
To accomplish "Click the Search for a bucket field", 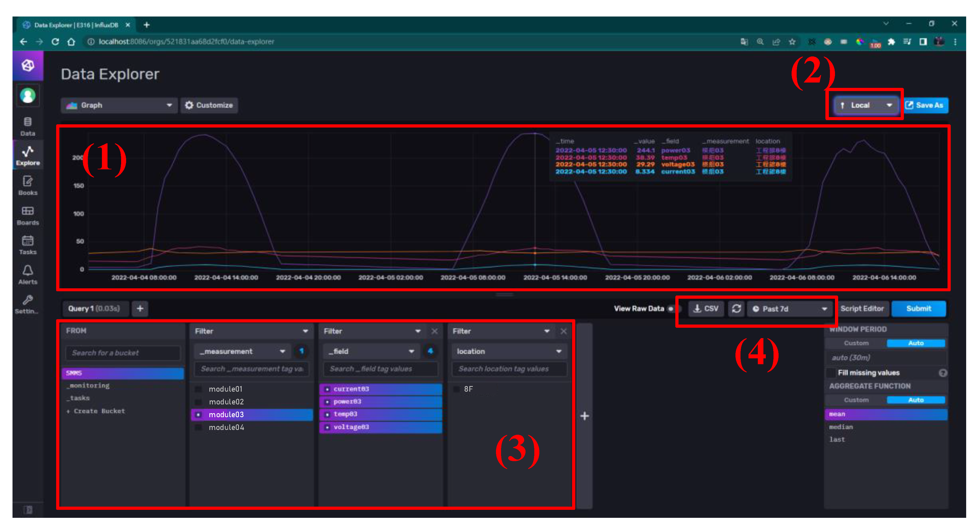I will 122,353.
